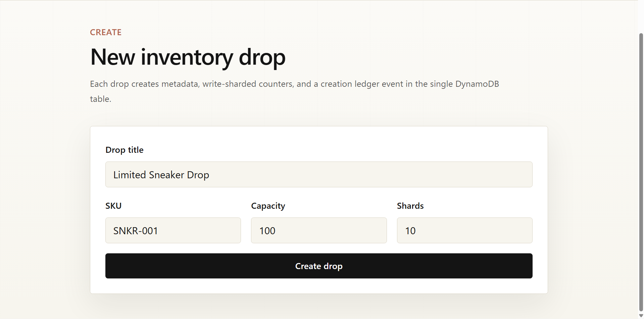644x319 pixels.
Task: Click the word DynamoDB in the description
Action: (477, 84)
